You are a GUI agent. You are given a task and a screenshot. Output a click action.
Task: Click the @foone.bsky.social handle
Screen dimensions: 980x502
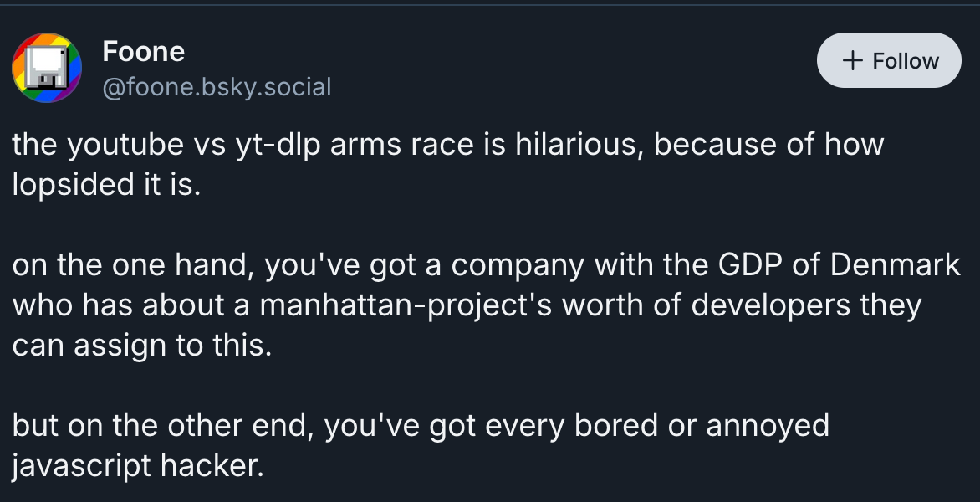(217, 86)
